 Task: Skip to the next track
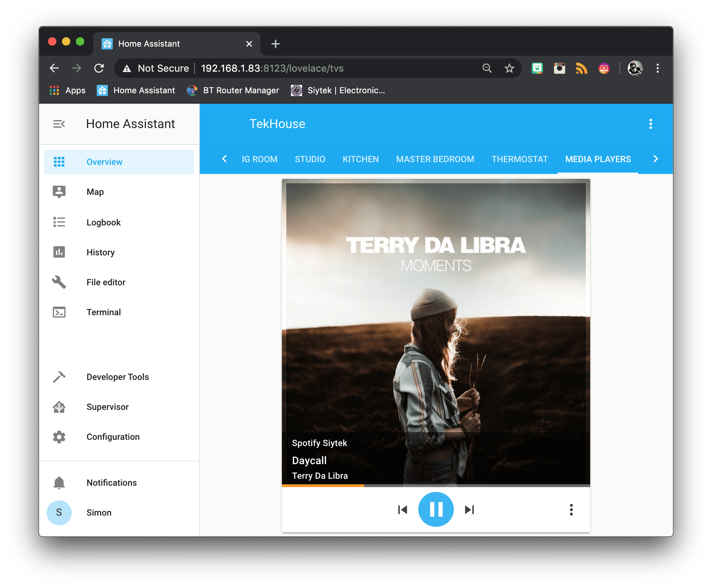point(469,510)
